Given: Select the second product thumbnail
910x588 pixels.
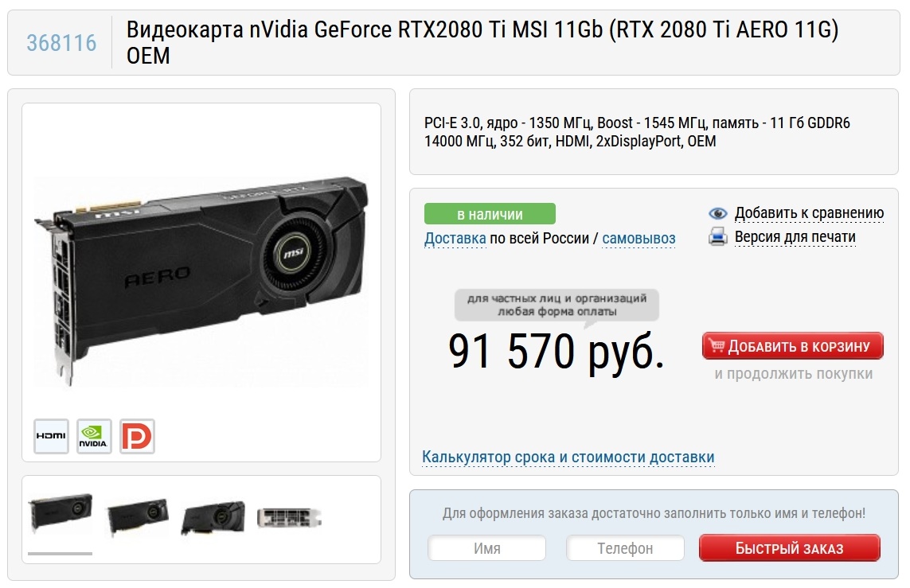Looking at the screenshot, I should pyautogui.click(x=138, y=516).
